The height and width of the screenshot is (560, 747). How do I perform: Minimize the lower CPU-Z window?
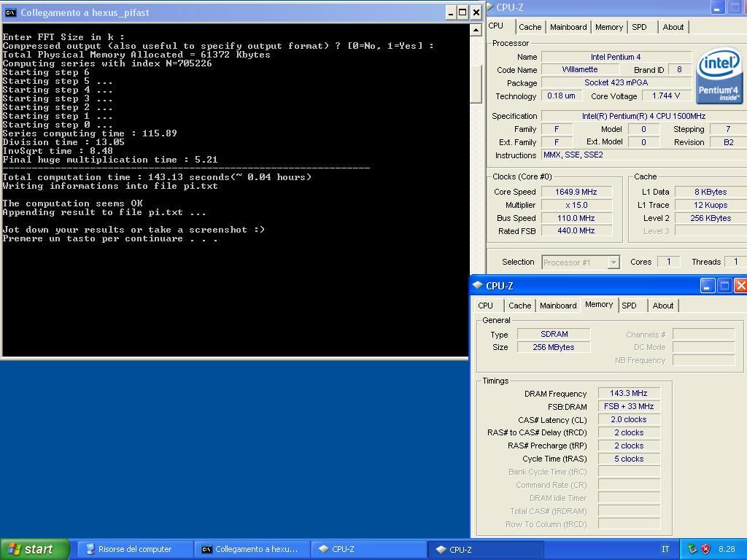click(x=707, y=286)
